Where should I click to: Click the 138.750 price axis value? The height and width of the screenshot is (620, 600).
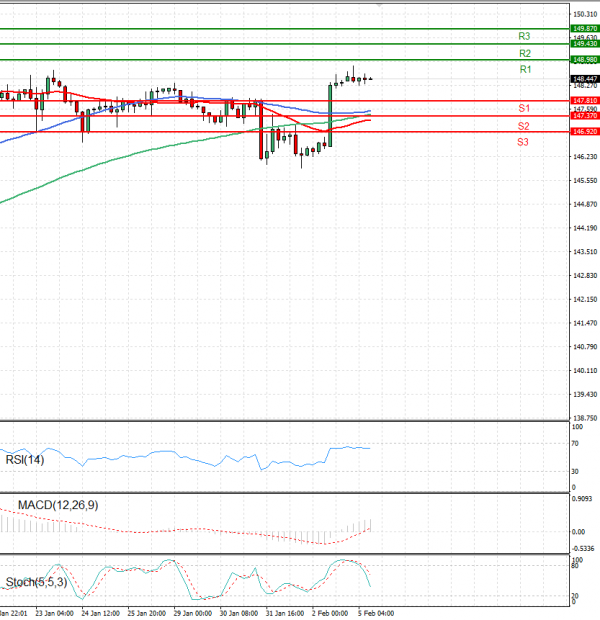tap(585, 418)
